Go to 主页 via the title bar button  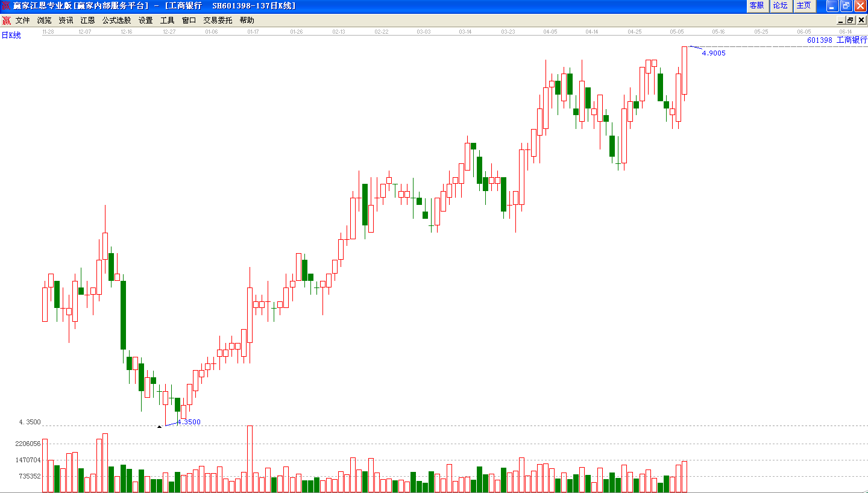(805, 6)
